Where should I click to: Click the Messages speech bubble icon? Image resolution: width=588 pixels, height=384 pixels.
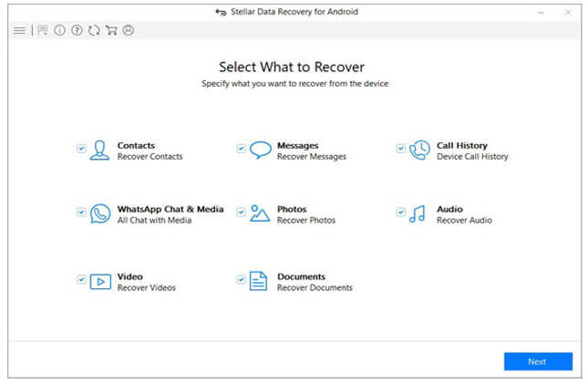point(260,150)
